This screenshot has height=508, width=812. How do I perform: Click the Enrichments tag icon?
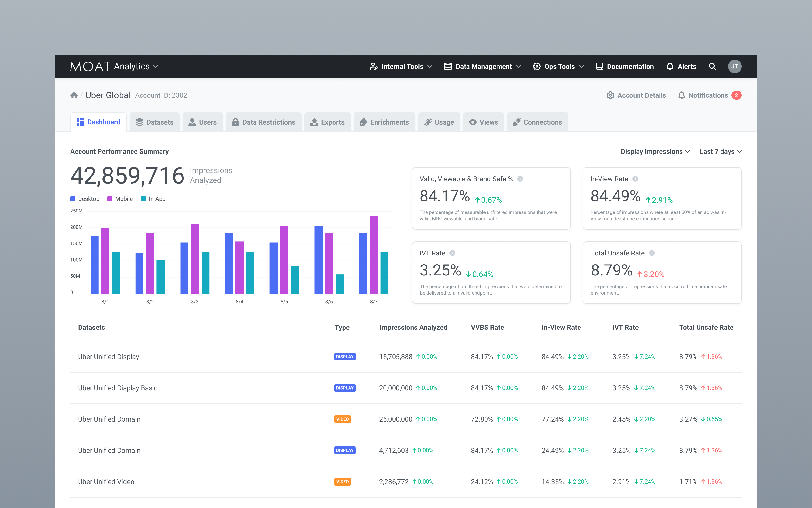coord(363,122)
